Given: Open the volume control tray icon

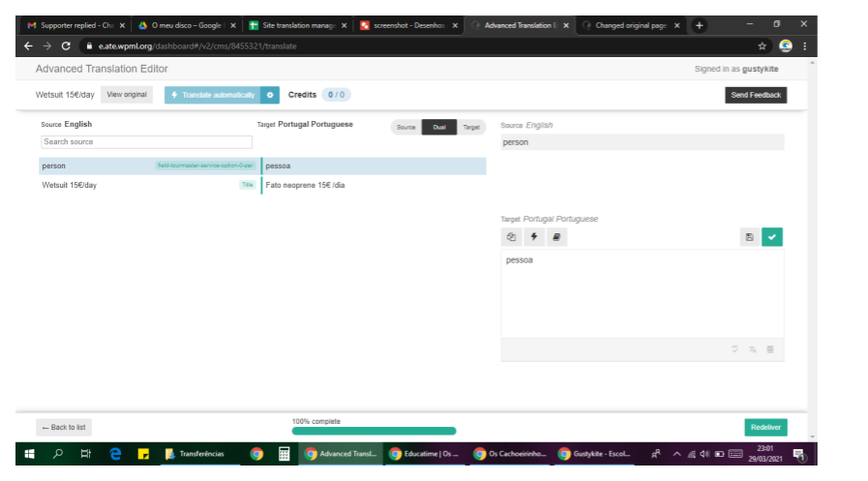Looking at the screenshot, I should 704,454.
